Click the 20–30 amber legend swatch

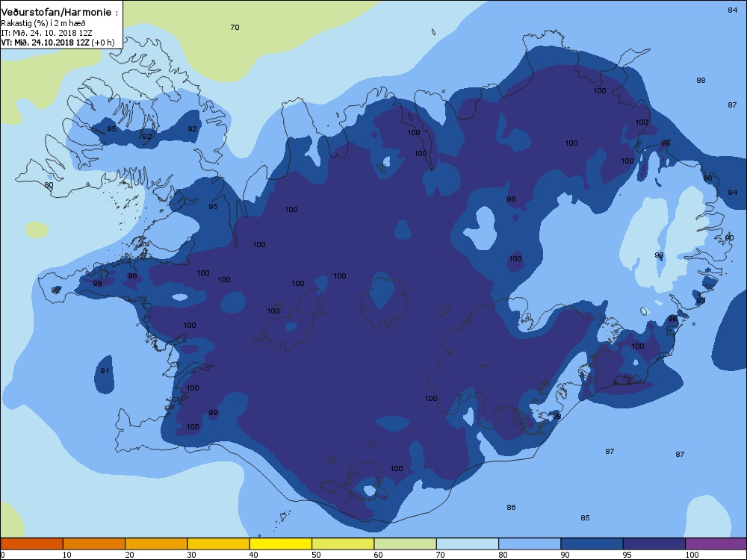[x=156, y=544]
